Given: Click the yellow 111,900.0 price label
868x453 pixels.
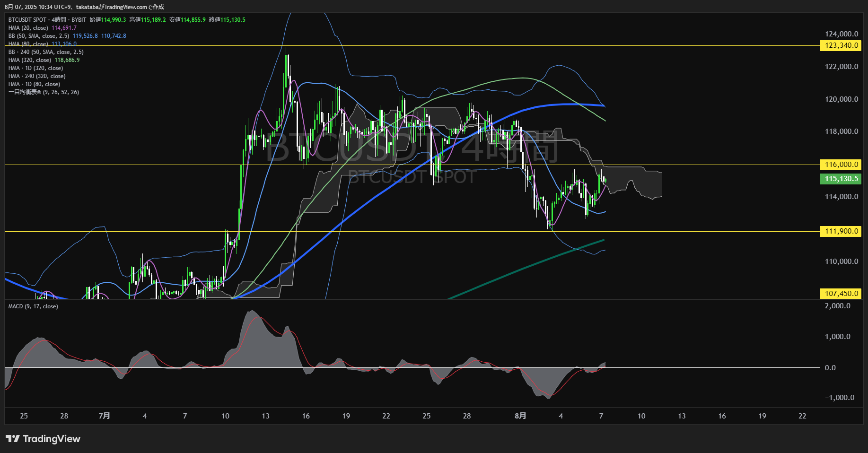Looking at the screenshot, I should 841,231.
